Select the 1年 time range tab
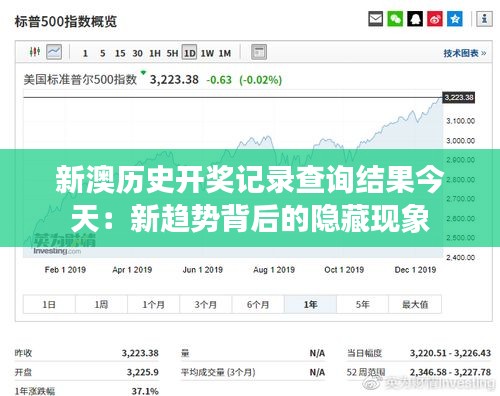 pyautogui.click(x=310, y=304)
